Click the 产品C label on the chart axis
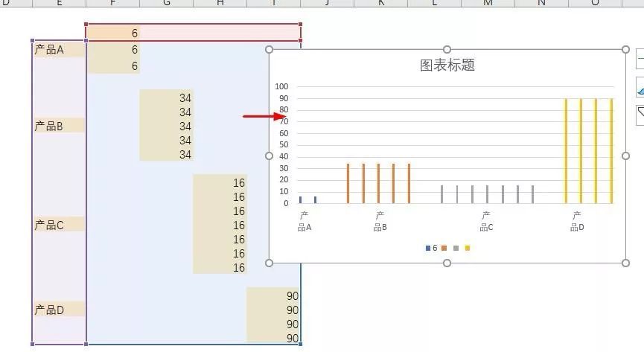The image size is (644, 352). click(486, 221)
